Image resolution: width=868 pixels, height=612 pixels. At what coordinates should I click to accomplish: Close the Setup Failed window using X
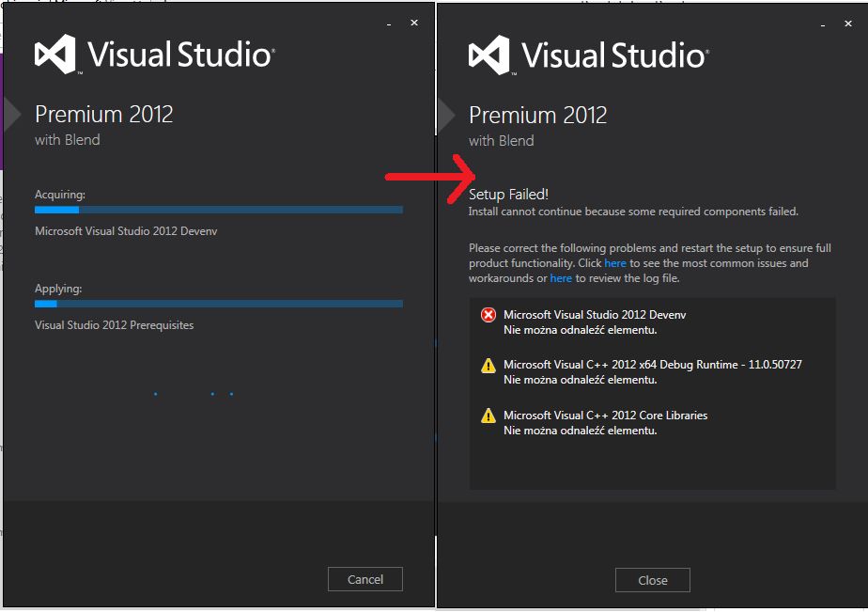point(848,24)
